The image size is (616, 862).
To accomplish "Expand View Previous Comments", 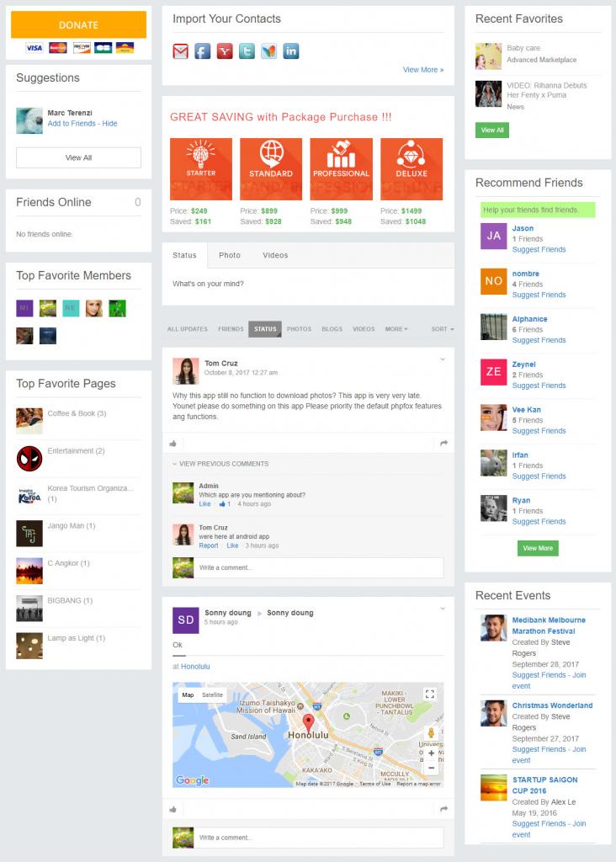I will (x=220, y=464).
